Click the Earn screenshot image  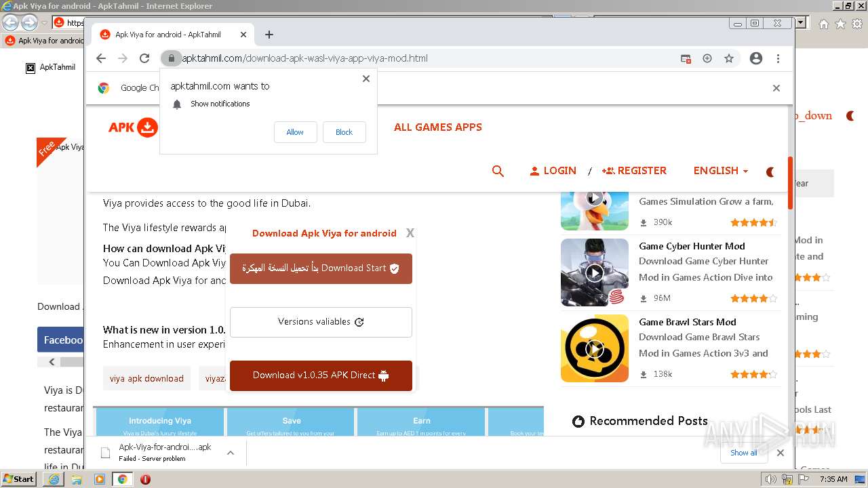pos(421,421)
